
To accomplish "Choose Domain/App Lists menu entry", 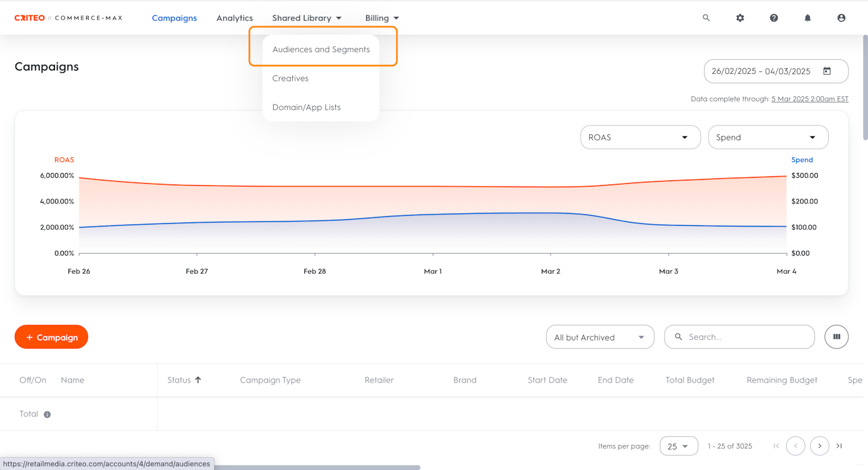I will click(x=307, y=107).
